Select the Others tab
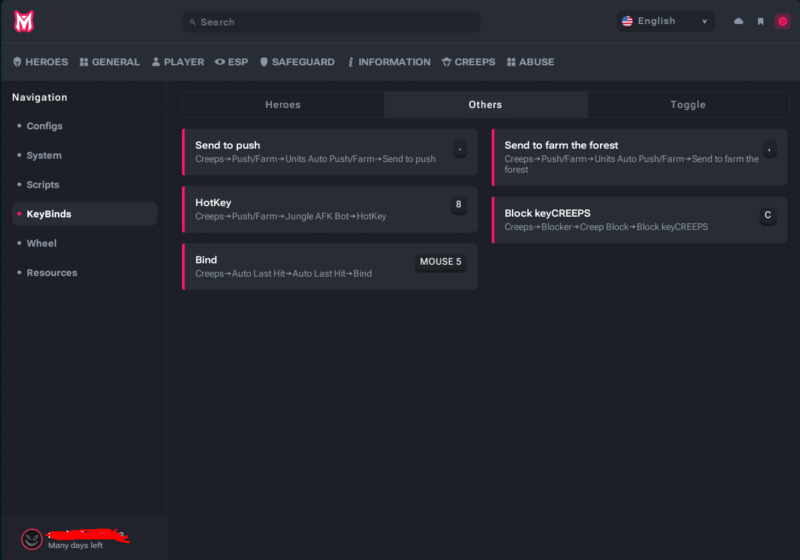This screenshot has height=560, width=800. click(x=485, y=105)
